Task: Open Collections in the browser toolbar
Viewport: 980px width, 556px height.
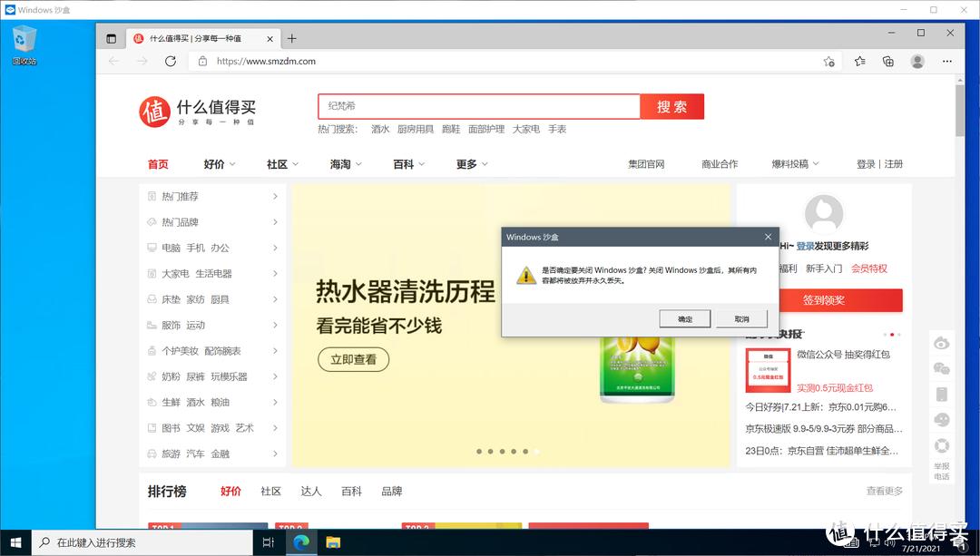Action: coord(887,61)
